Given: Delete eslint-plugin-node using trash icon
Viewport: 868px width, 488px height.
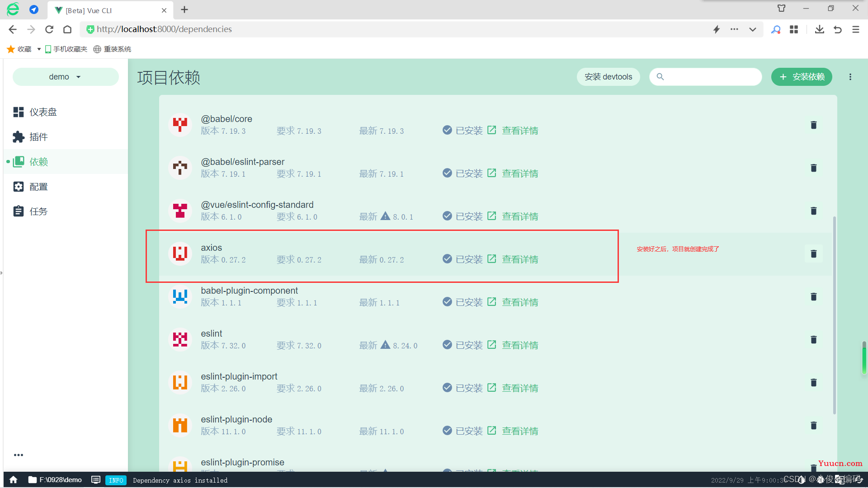Looking at the screenshot, I should [x=813, y=426].
